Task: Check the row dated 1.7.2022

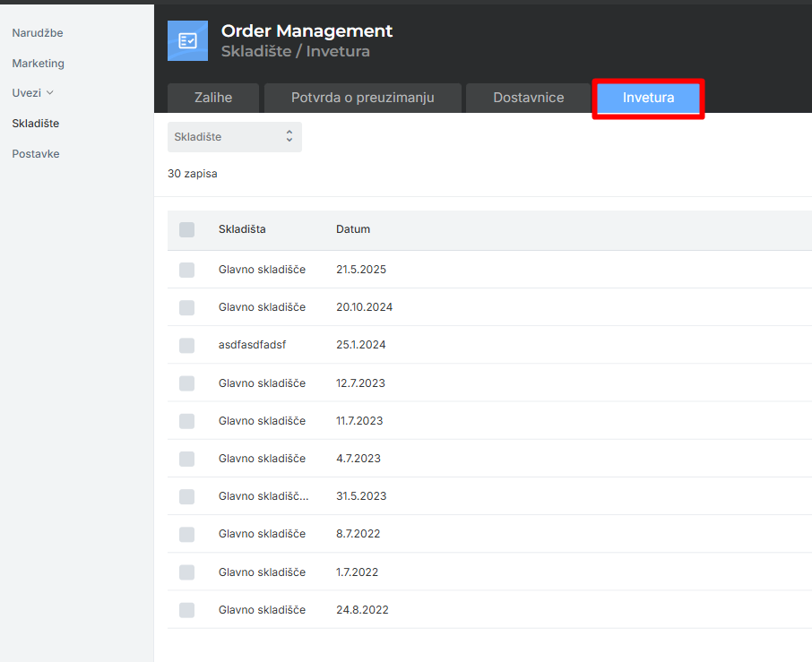Action: tap(187, 572)
